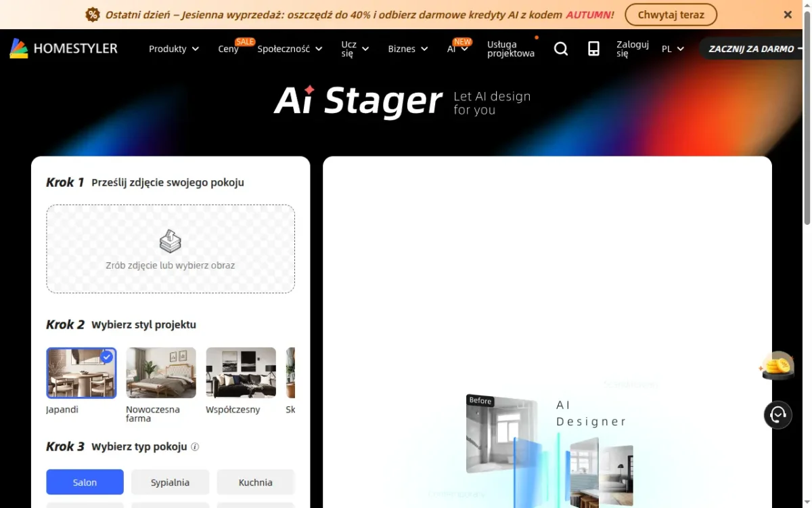Image resolution: width=812 pixels, height=508 pixels.
Task: Click the info icon next to Wybierz typ pokoju
Action: point(195,447)
